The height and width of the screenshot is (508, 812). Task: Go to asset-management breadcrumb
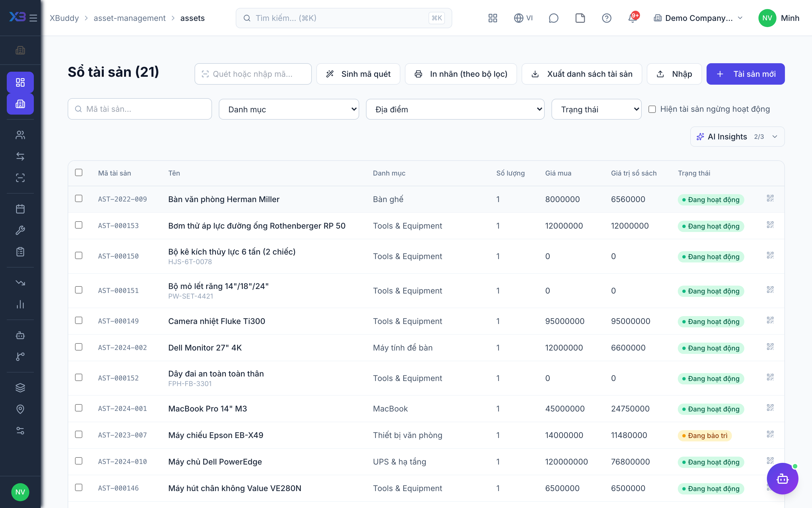coord(129,18)
